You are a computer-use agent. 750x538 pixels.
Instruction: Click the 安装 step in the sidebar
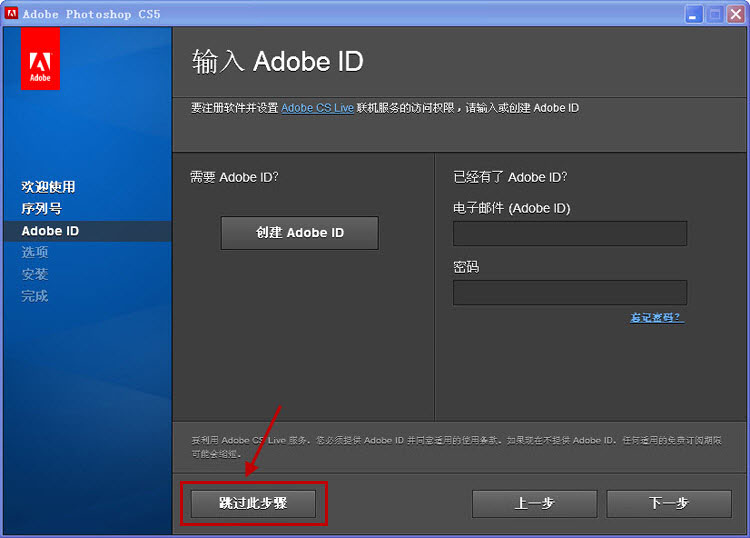pos(35,274)
